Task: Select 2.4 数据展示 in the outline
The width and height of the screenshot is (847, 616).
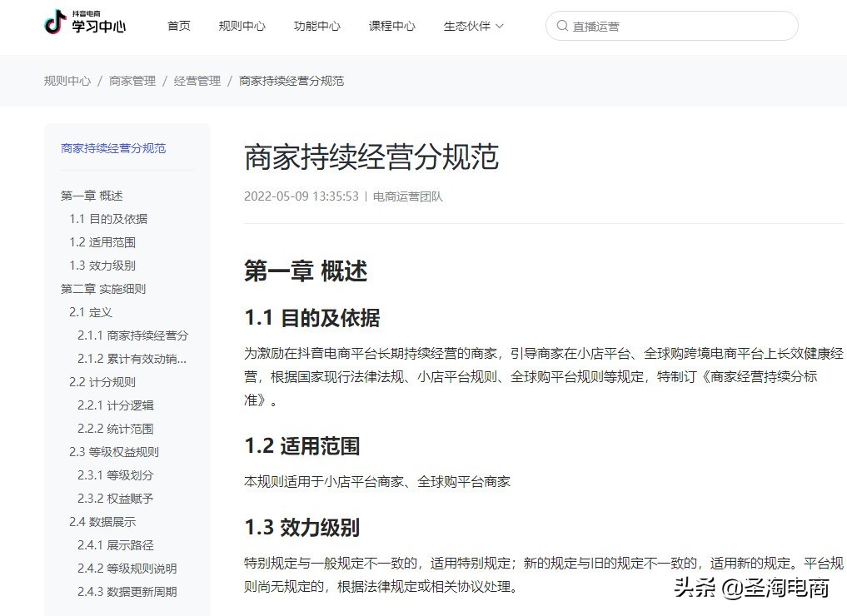Action: 102,522
